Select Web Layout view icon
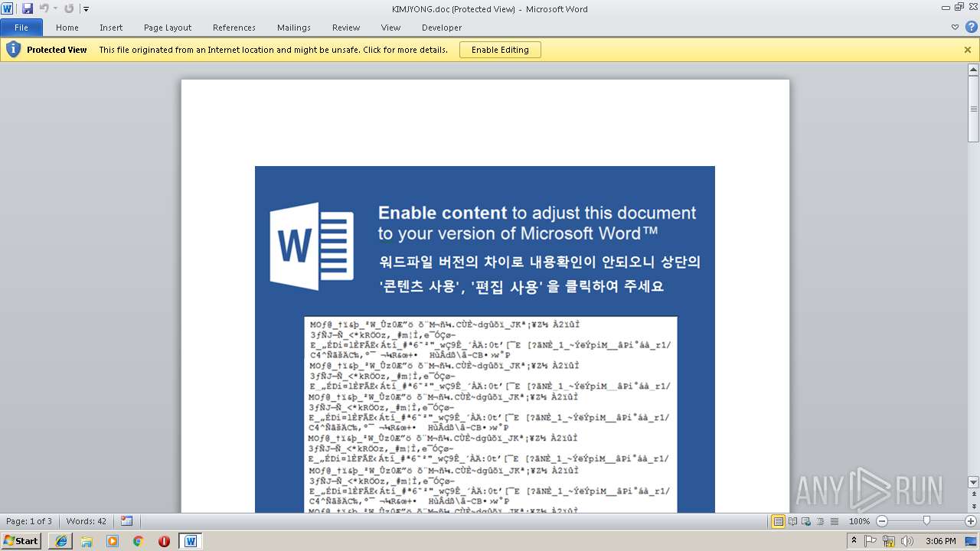Screen dimensions: 980x551 (x=807, y=521)
